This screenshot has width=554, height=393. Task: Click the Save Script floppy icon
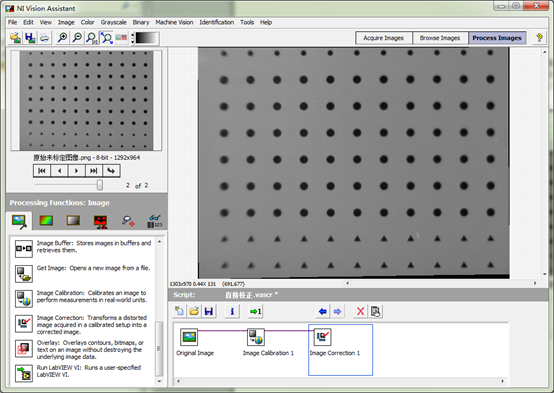(x=209, y=311)
